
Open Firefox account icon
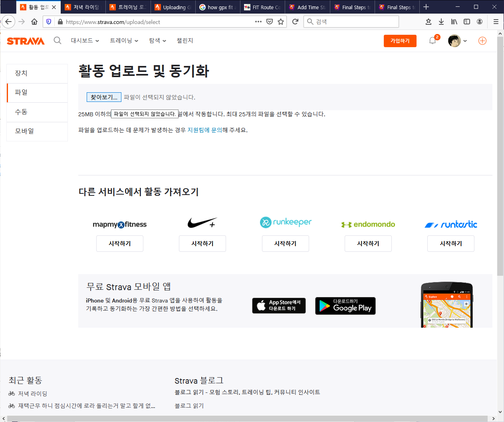480,22
